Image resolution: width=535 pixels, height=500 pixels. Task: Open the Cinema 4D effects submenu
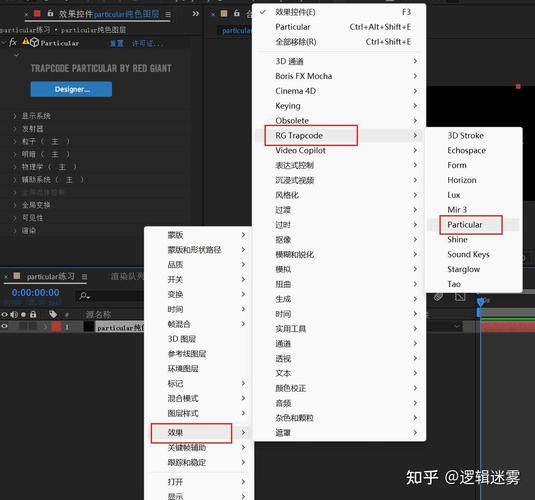339,91
